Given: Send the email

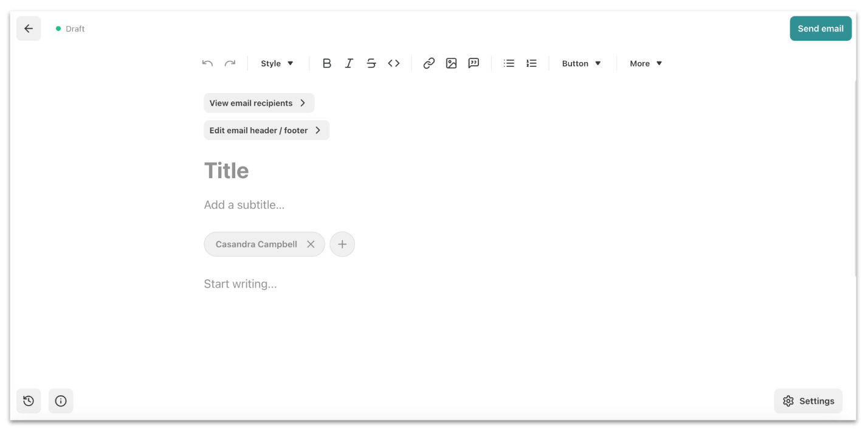Looking at the screenshot, I should click(821, 28).
